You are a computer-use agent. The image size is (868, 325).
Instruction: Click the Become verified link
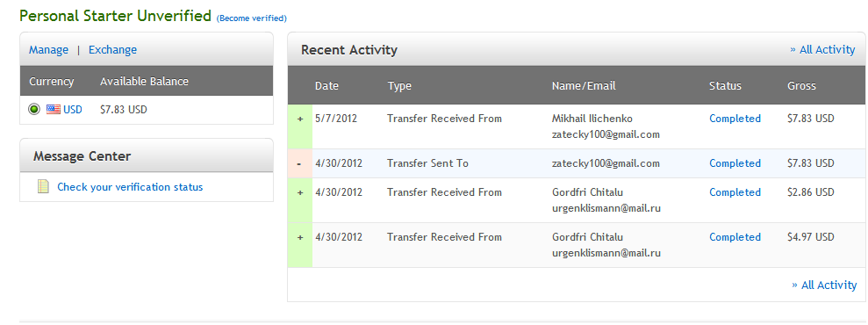(x=252, y=18)
